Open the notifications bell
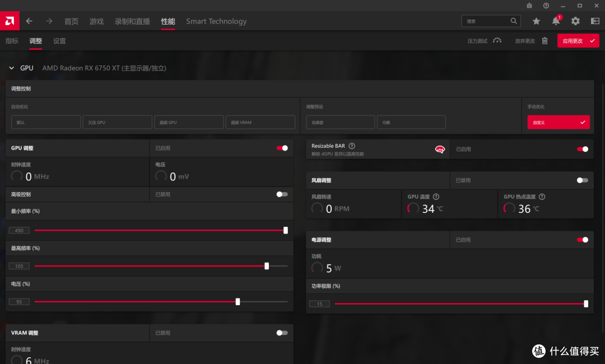Image resolution: width=605 pixels, height=364 pixels. (x=556, y=21)
